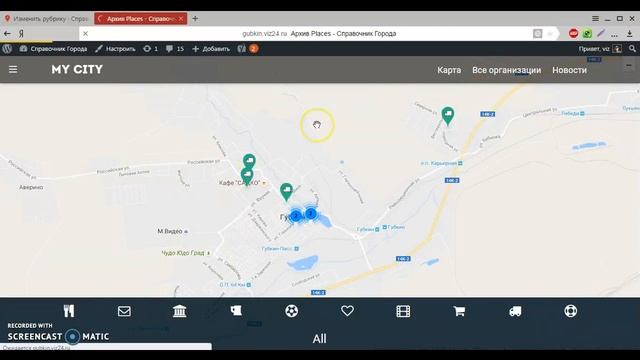
Task: Click the М.Видео map label
Action: (170, 231)
